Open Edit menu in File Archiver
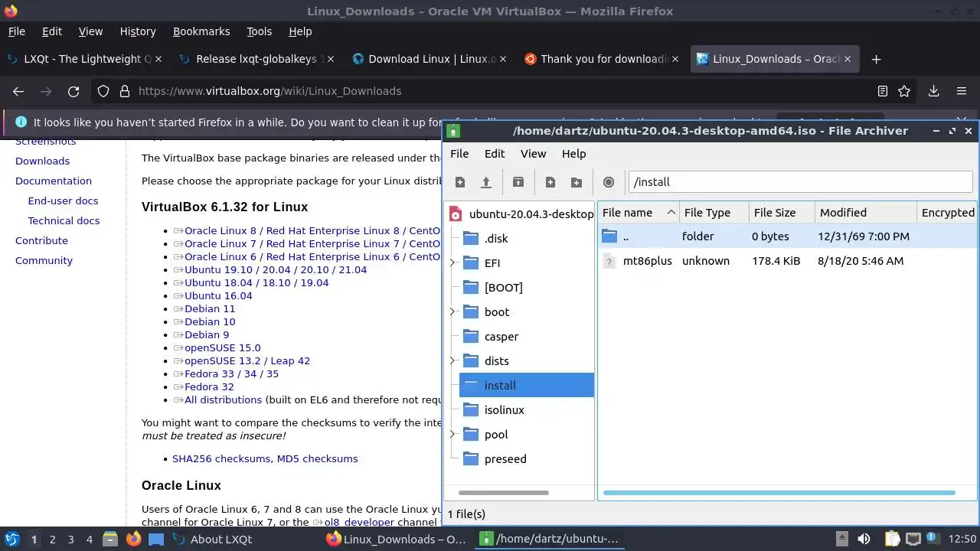Image resolution: width=980 pixels, height=551 pixels. point(495,154)
